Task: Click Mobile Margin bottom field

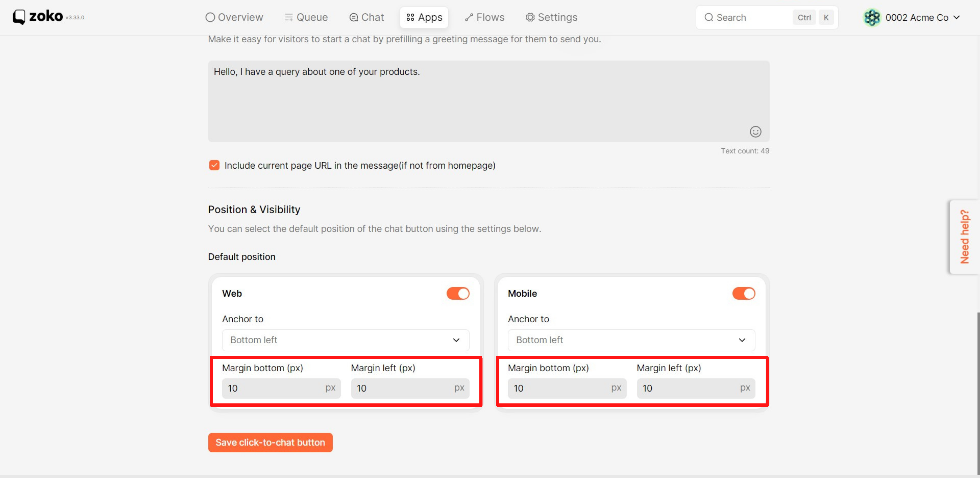Action: click(x=567, y=388)
